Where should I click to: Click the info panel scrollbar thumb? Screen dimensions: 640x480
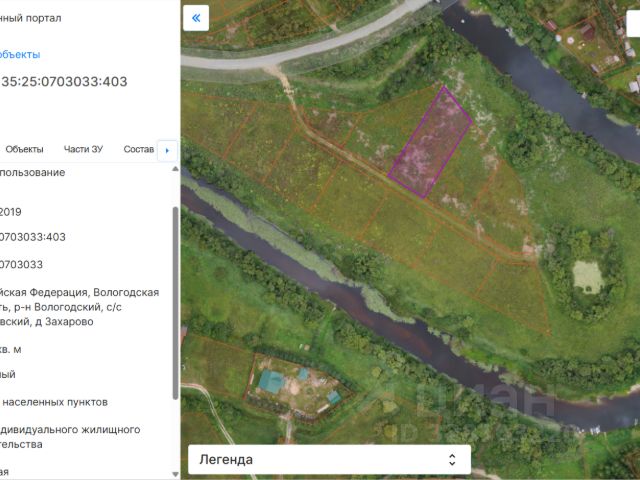pos(176,303)
